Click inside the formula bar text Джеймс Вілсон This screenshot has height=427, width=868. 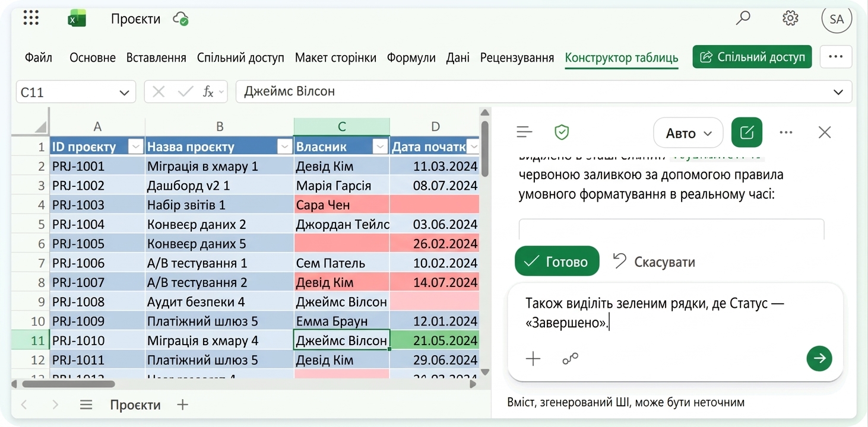click(290, 92)
